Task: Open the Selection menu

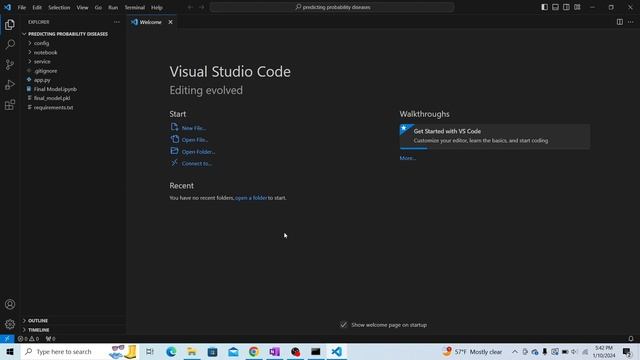Action: click(x=59, y=7)
